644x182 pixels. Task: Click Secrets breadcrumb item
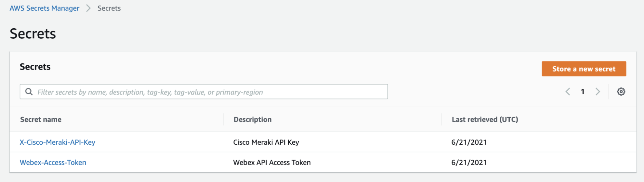point(109,8)
